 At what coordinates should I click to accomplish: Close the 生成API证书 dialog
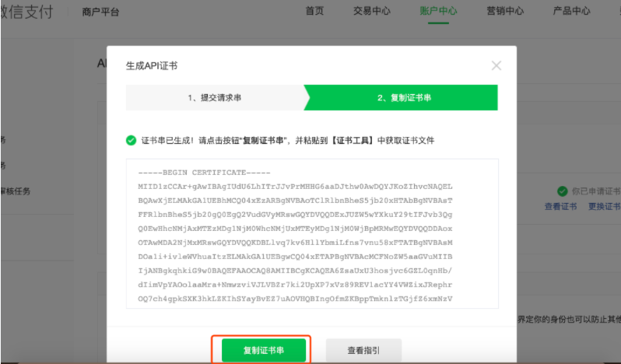coord(496,66)
